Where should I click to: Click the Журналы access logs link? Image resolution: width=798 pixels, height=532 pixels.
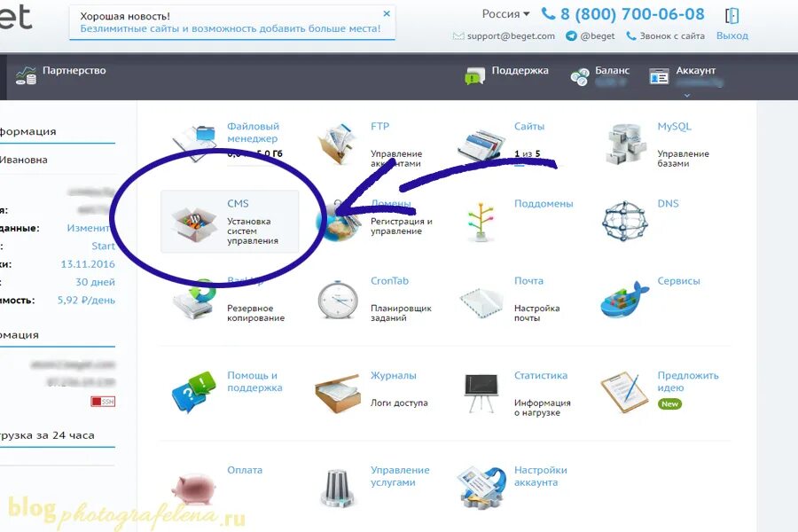coord(394,375)
